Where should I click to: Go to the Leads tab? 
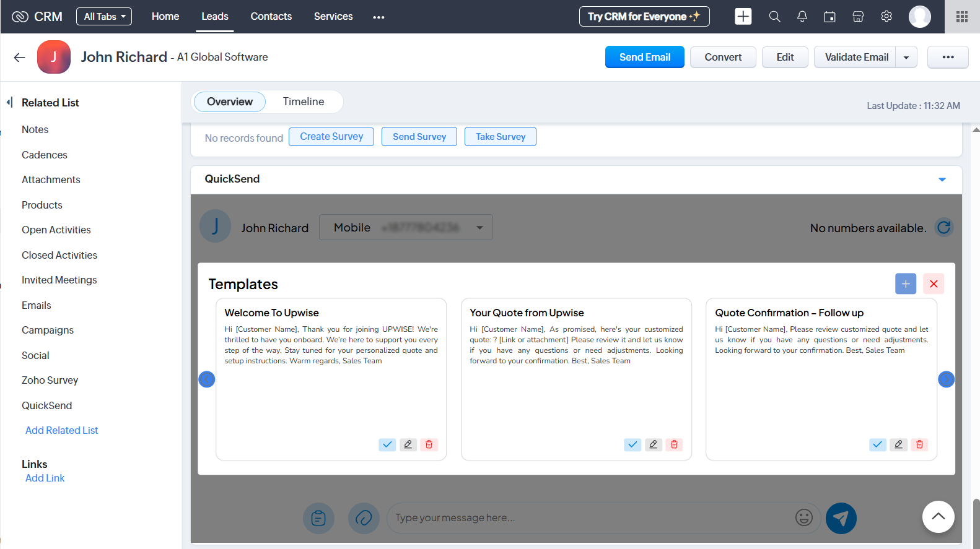(x=215, y=17)
